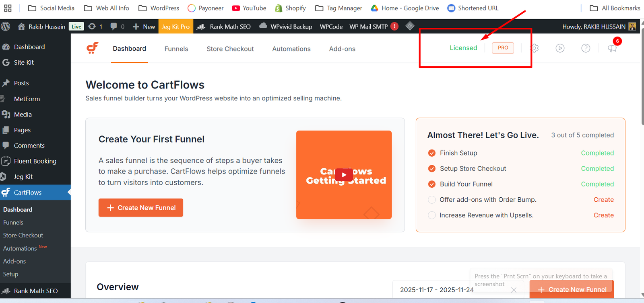
Task: Switch to the Store Checkout tab
Action: (x=230, y=49)
